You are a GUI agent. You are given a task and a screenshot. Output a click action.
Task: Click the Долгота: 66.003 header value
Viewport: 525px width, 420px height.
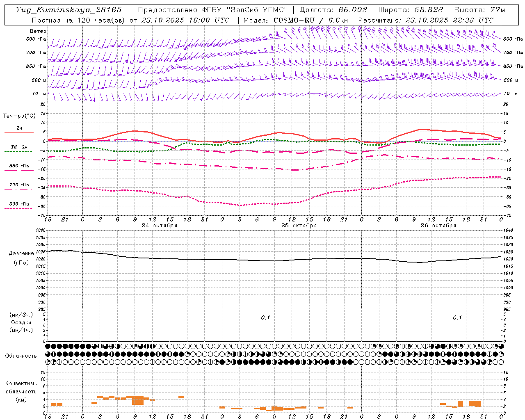[333, 10]
